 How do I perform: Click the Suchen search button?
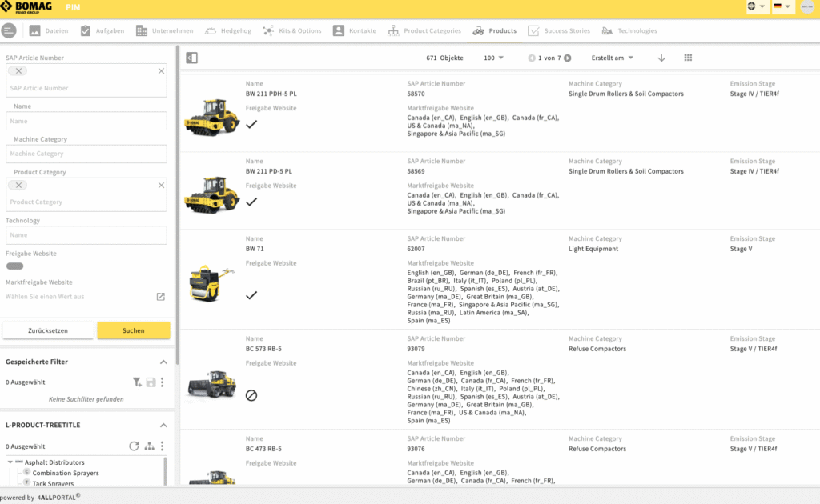(x=134, y=330)
